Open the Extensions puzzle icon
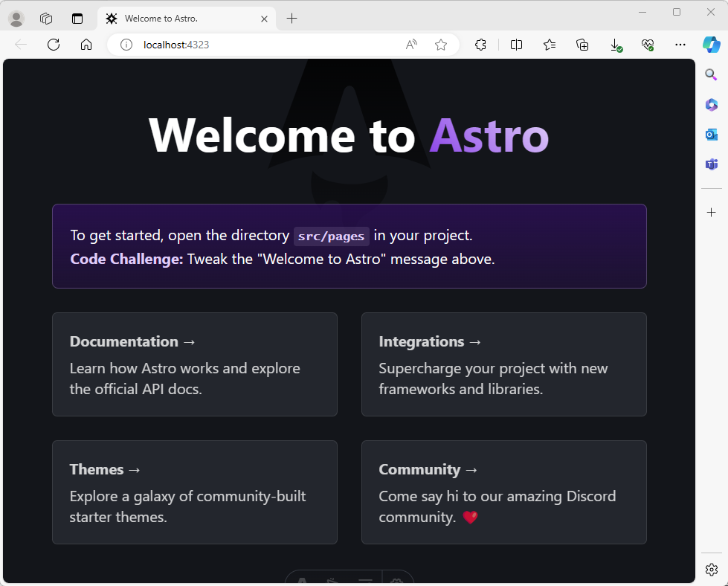This screenshot has width=728, height=586. click(x=480, y=45)
